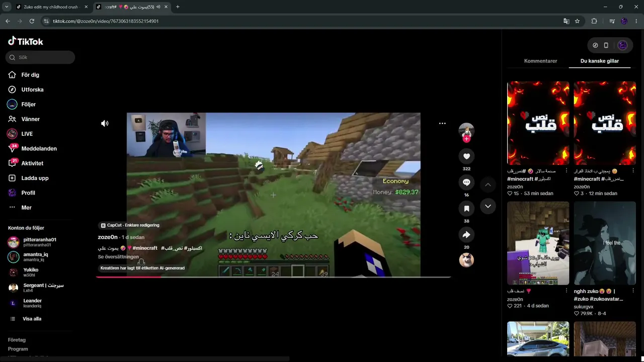Open options for the نصف قلب card

(567, 291)
